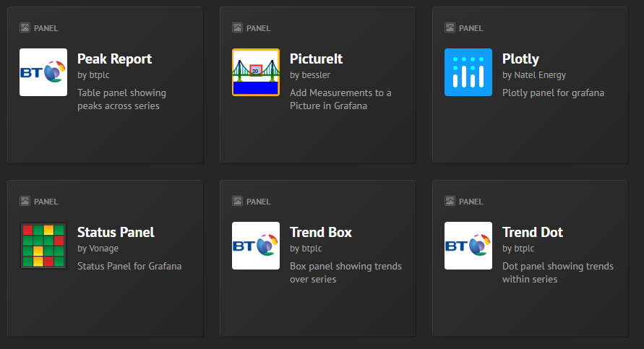Click 'Table panel showing peaks across series' description
This screenshot has height=349, width=644.
point(121,100)
